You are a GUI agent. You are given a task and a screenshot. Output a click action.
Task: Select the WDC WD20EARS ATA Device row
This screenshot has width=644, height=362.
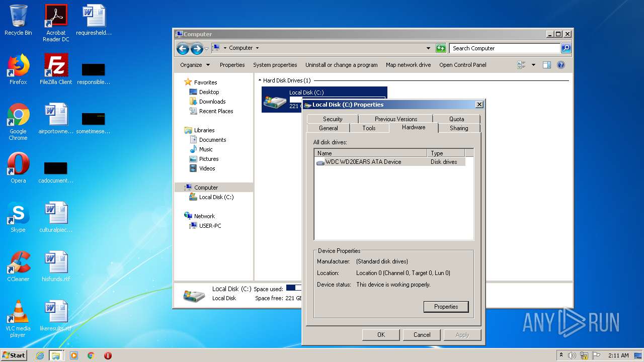[363, 162]
